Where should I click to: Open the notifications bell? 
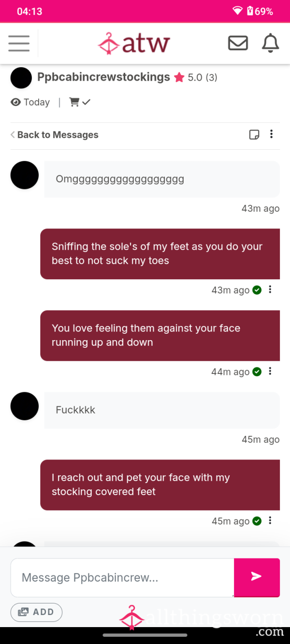[271, 43]
